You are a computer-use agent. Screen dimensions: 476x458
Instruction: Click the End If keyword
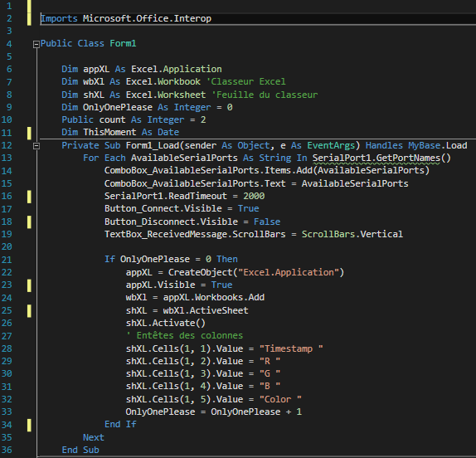[x=120, y=424]
